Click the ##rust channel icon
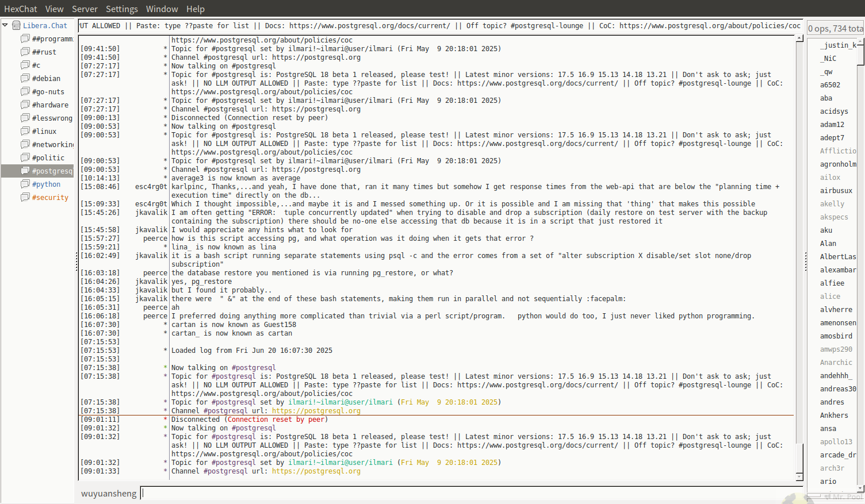The width and height of the screenshot is (865, 504). coord(25,52)
